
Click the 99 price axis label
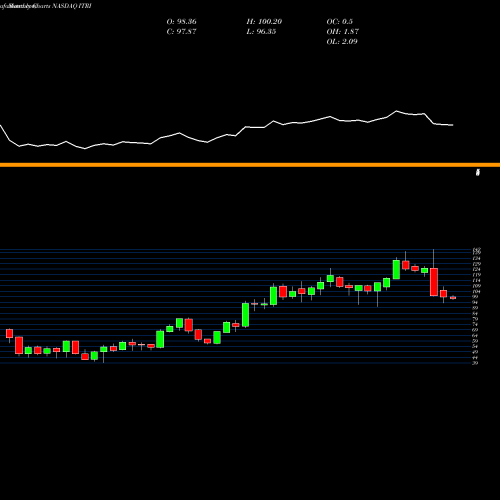pyautogui.click(x=475, y=297)
